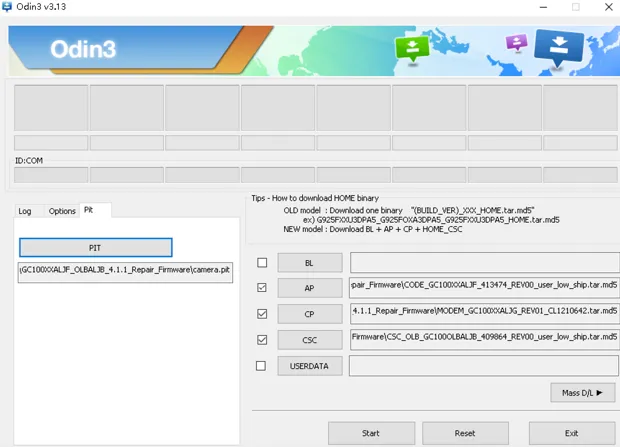Click the CSC path field with CSC_OLB file
This screenshot has width=620, height=447.
[x=484, y=340]
